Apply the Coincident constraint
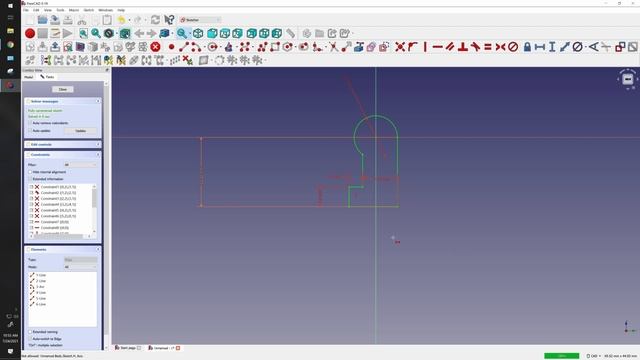This screenshot has width=640, height=360. click(400, 47)
